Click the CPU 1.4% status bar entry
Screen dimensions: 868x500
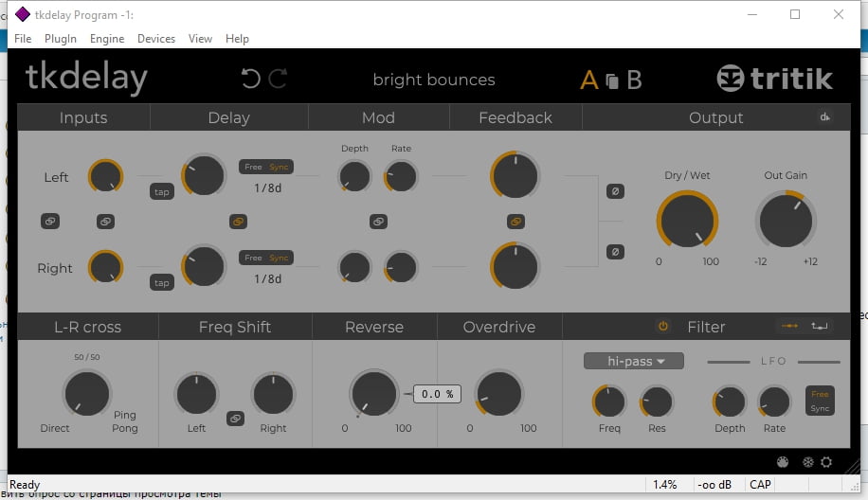tap(665, 485)
